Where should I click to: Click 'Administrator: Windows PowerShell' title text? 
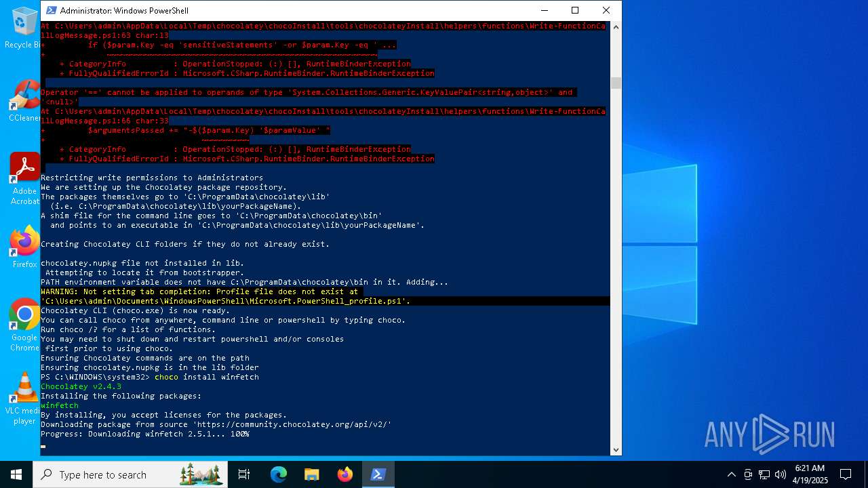click(x=124, y=10)
